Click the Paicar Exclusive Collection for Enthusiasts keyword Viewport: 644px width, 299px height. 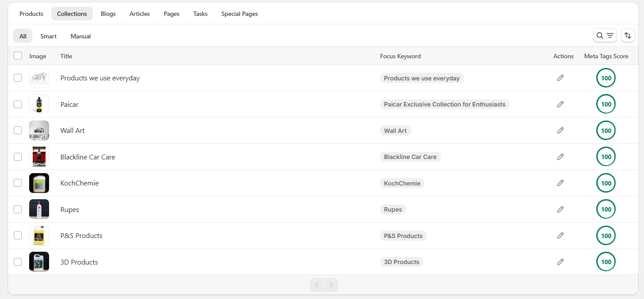(x=445, y=104)
